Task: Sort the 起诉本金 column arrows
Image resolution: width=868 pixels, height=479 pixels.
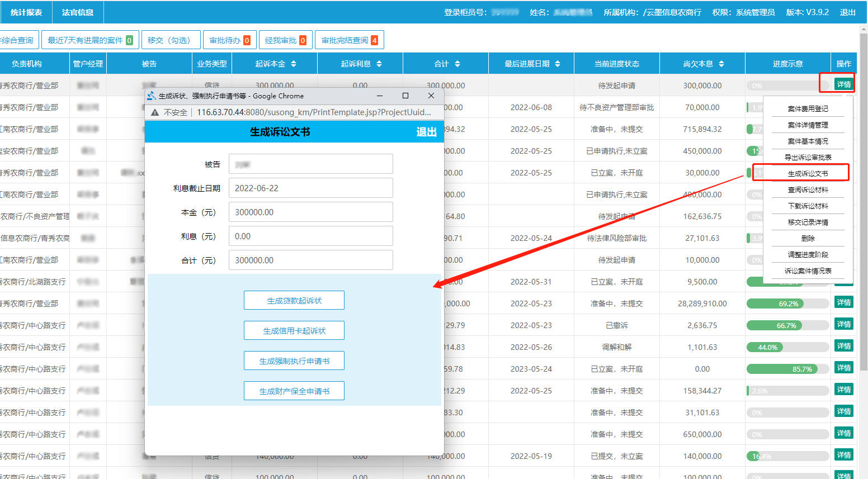Action: pos(294,63)
